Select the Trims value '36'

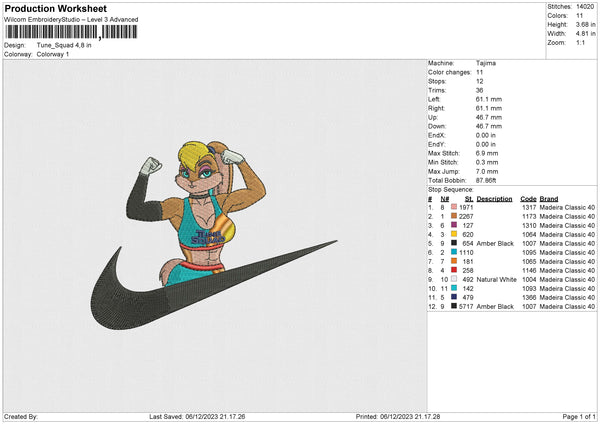coord(479,90)
